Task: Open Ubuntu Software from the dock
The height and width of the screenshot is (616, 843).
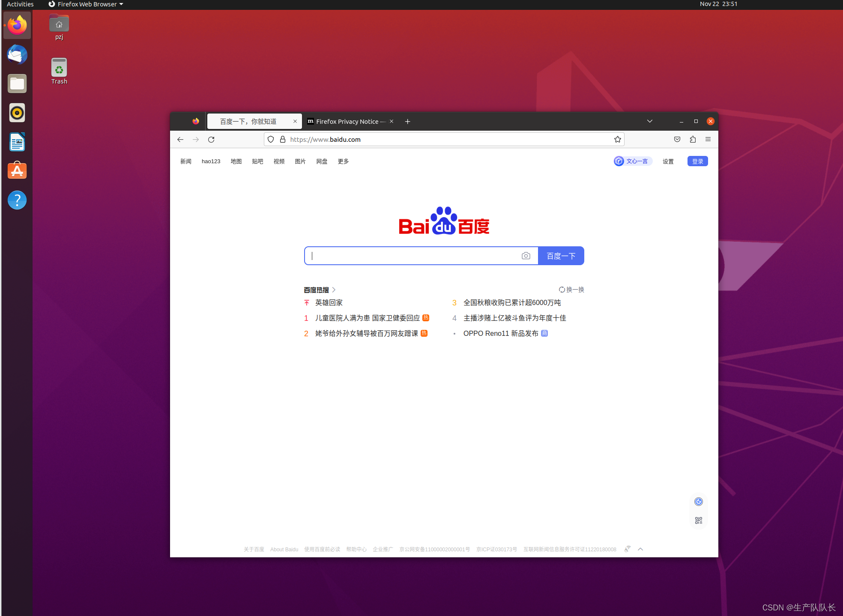Action: pyautogui.click(x=17, y=171)
